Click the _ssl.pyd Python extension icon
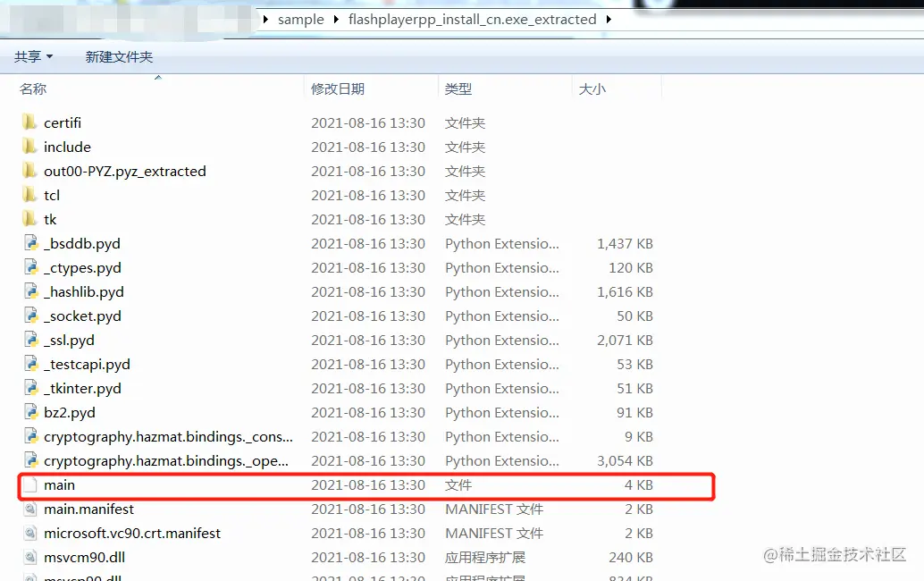 [x=29, y=340]
